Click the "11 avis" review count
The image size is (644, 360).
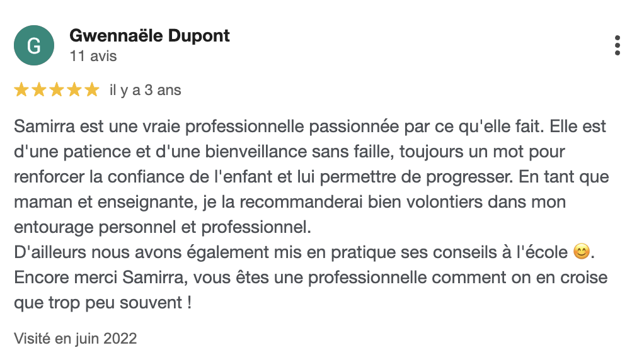(93, 56)
